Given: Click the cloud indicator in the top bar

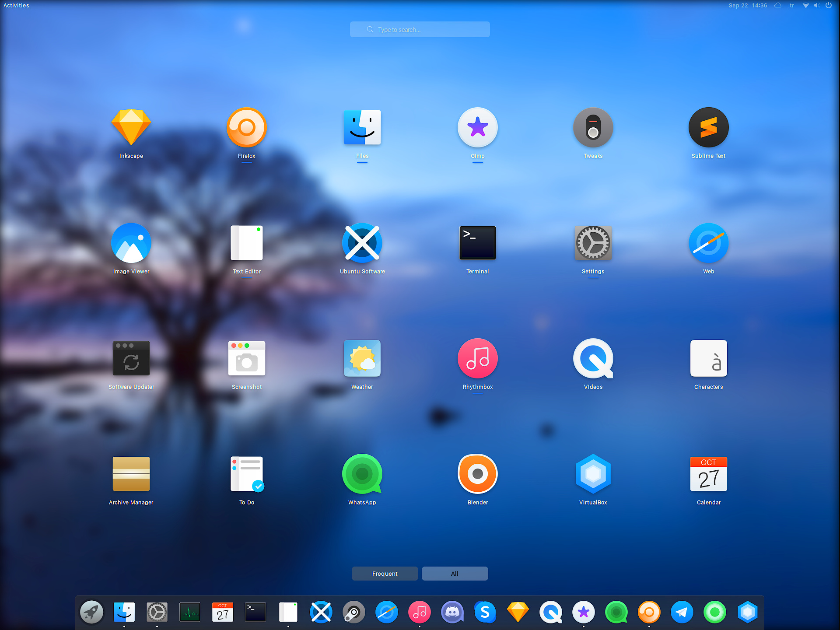Looking at the screenshot, I should point(778,5).
